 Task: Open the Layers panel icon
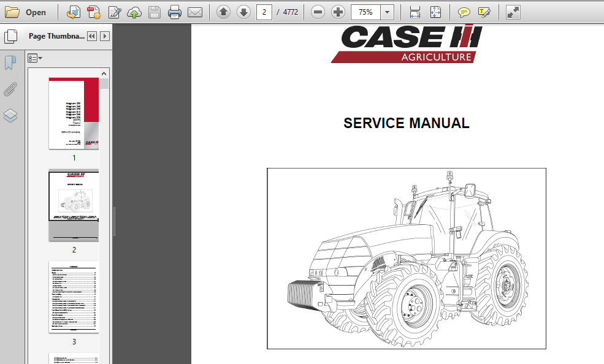pyautogui.click(x=10, y=115)
